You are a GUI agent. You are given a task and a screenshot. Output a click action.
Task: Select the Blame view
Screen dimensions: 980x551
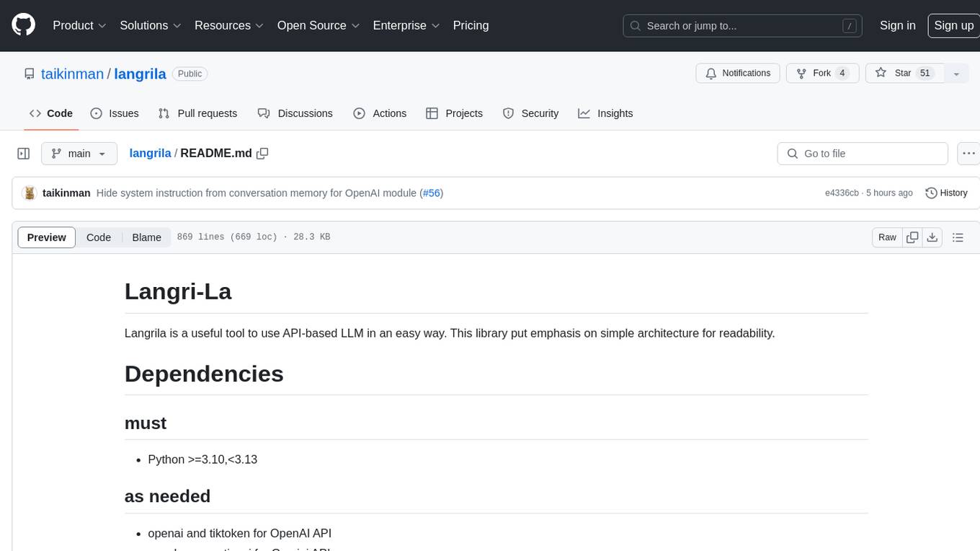[146, 237]
